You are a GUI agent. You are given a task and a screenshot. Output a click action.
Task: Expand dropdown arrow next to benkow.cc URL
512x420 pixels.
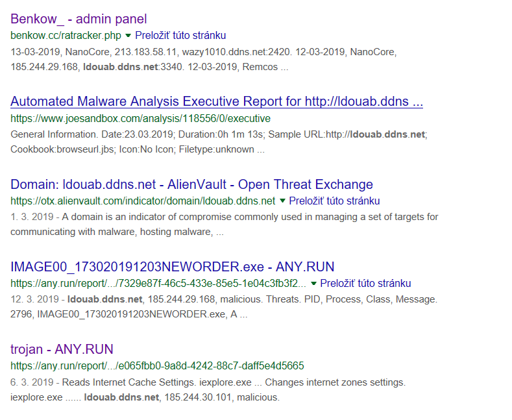tap(128, 35)
